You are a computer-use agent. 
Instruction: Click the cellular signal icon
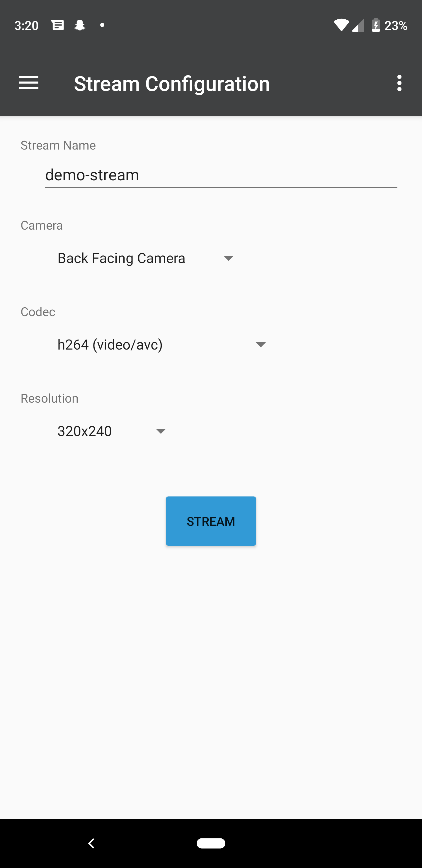(358, 25)
